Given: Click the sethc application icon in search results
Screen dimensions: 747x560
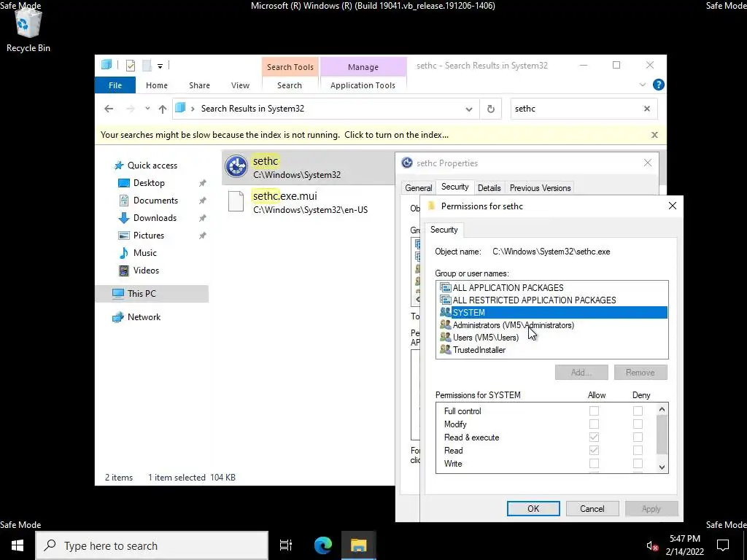Looking at the screenshot, I should [x=236, y=167].
